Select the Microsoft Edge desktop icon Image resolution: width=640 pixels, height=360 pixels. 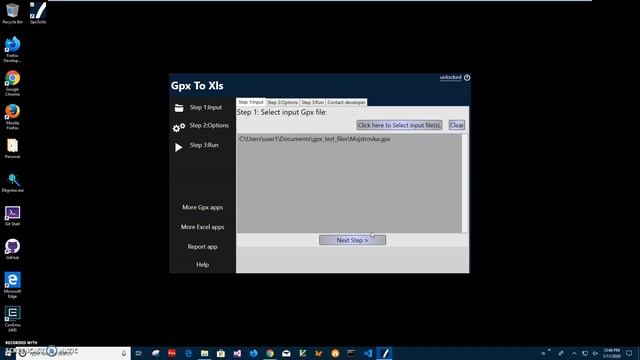point(12,285)
